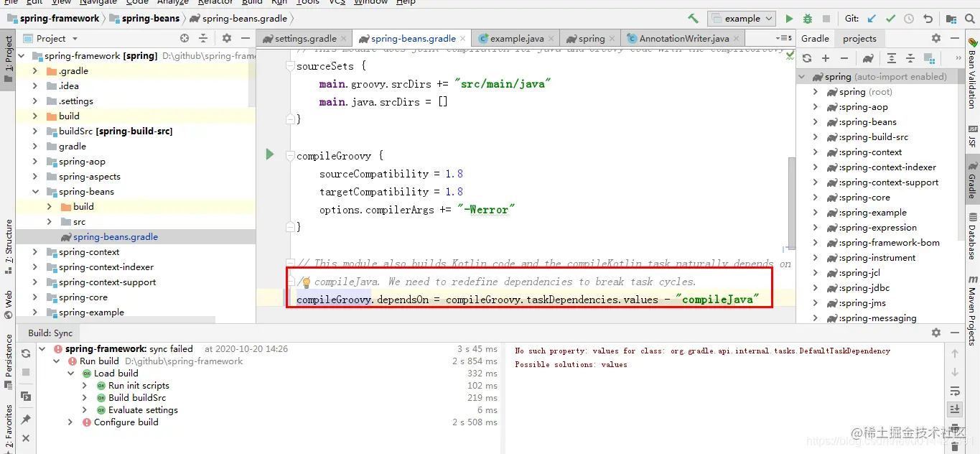Open Database side tab

pyautogui.click(x=972, y=237)
